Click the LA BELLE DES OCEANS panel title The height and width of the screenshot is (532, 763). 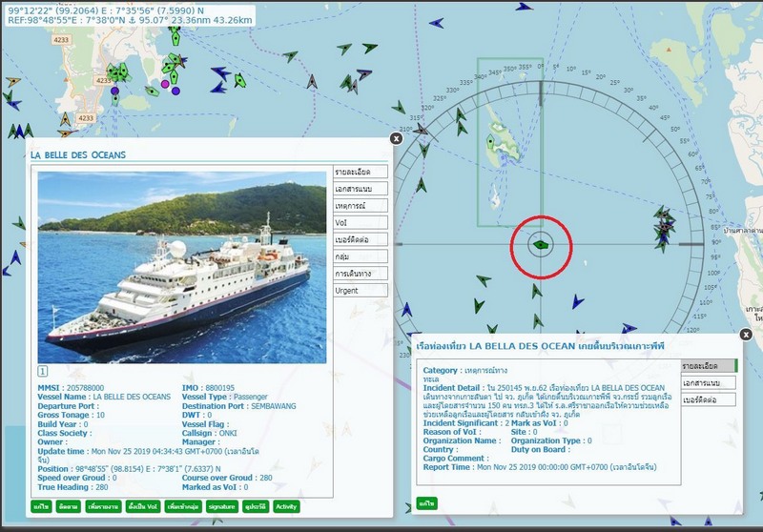click(78, 155)
